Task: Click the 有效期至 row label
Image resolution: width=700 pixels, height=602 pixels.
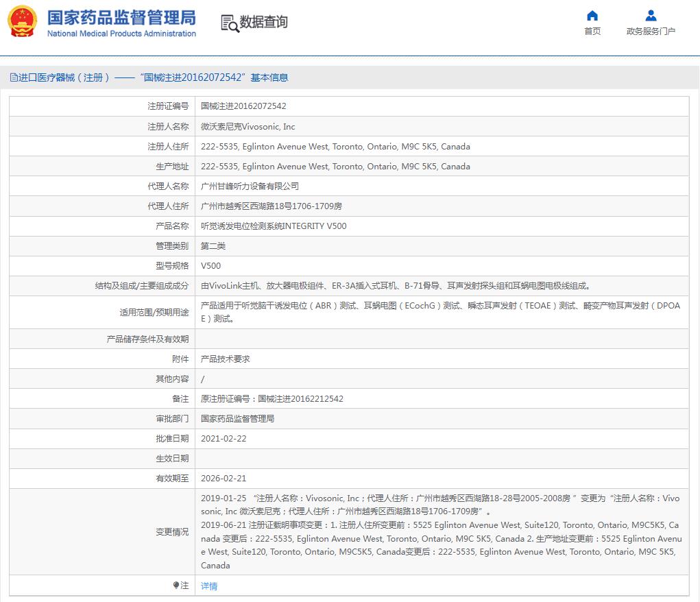Action: click(172, 479)
